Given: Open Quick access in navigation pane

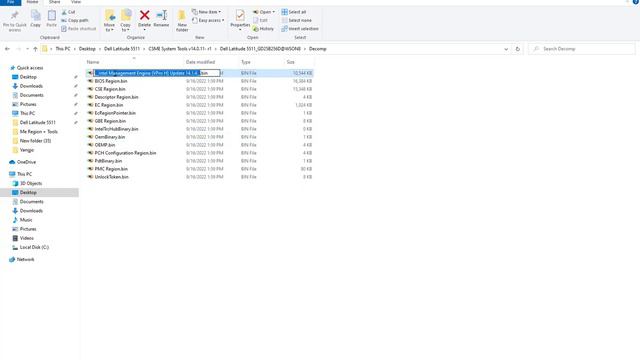Looking at the screenshot, I should point(29,68).
